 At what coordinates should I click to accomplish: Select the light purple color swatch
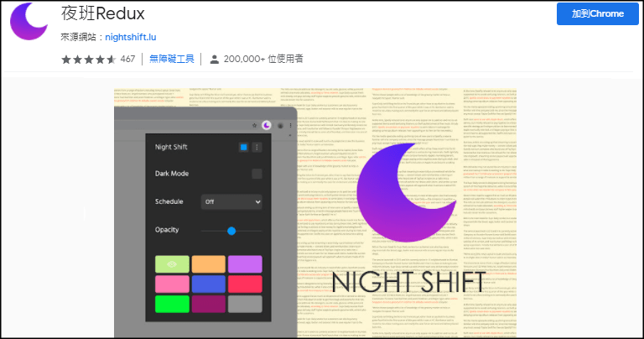245,264
